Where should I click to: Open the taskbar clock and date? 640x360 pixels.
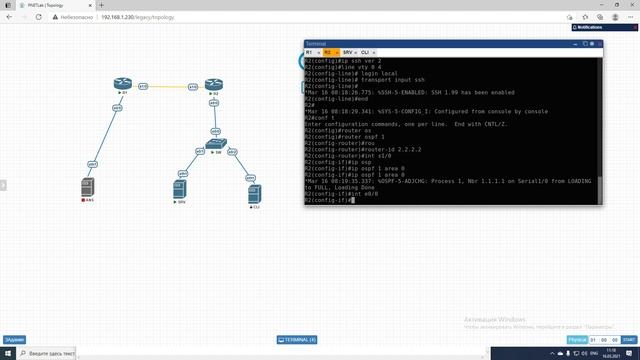pyautogui.click(x=611, y=353)
